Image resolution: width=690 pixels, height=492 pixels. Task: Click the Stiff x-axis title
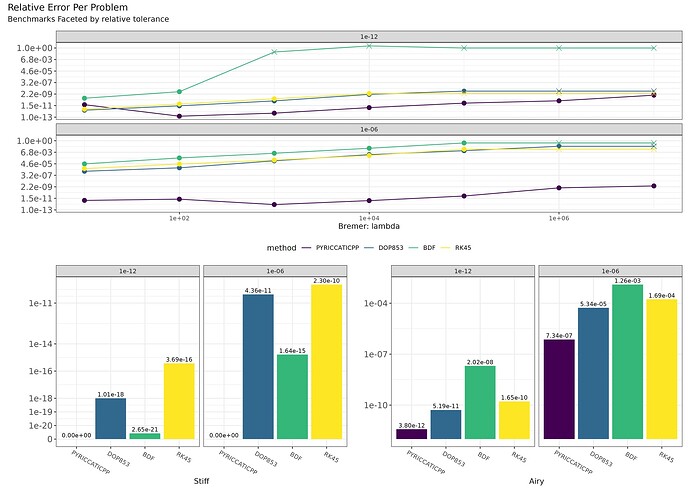tap(202, 481)
